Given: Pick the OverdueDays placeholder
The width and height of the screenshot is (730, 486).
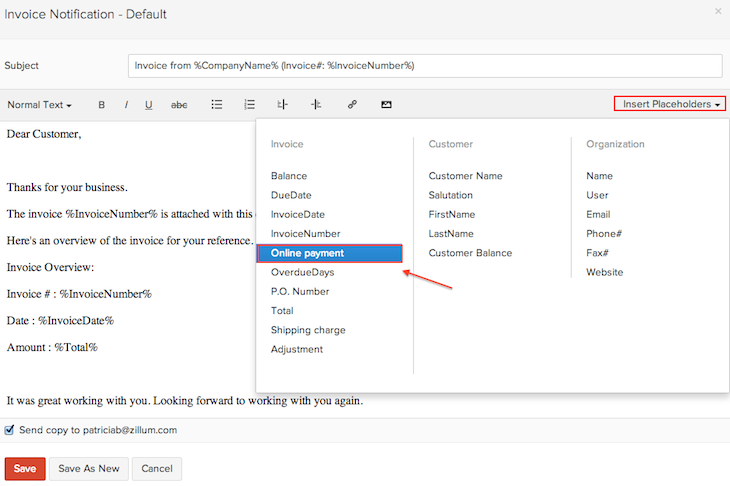Looking at the screenshot, I should pos(302,272).
